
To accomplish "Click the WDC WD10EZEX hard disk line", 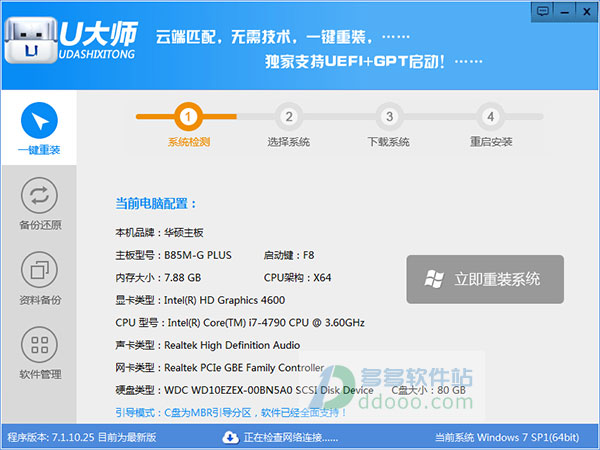I will click(x=244, y=390).
